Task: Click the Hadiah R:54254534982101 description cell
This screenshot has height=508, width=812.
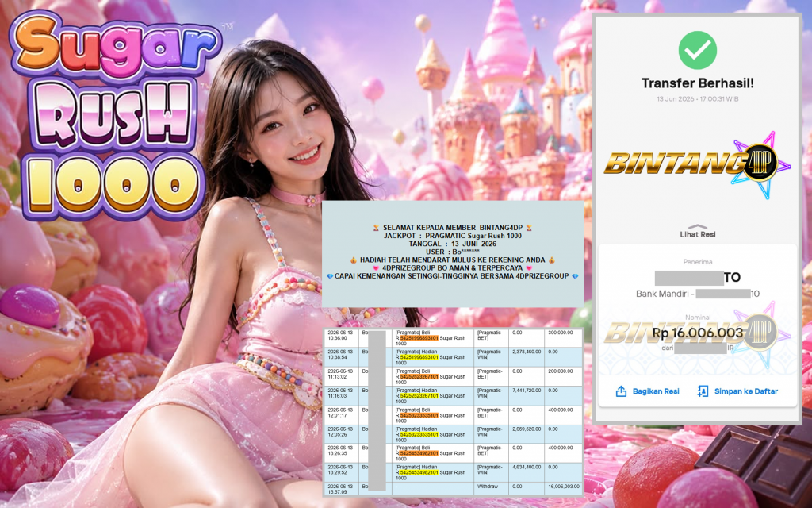Action: pos(433,472)
